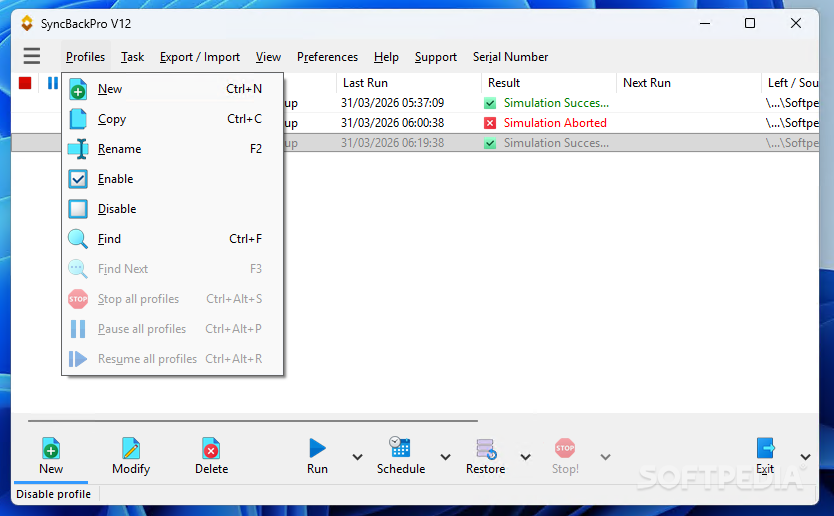The width and height of the screenshot is (834, 516).
Task: Click the Run toolbar button
Action: tap(317, 456)
